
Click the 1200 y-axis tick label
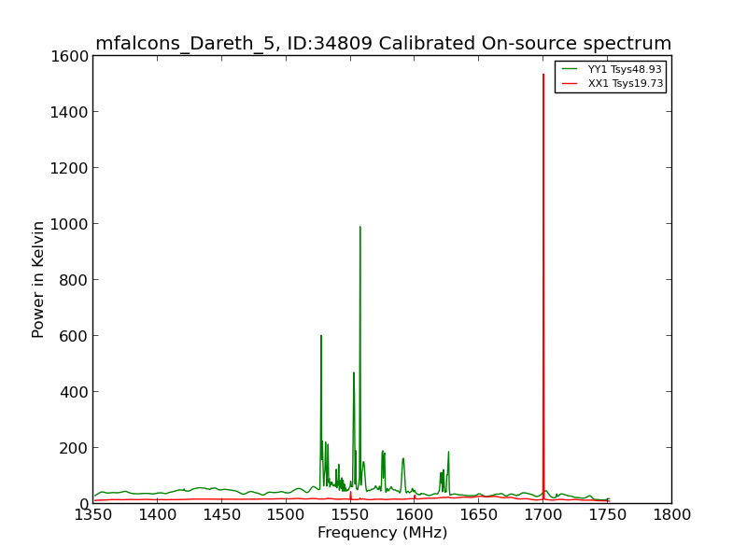(x=69, y=168)
